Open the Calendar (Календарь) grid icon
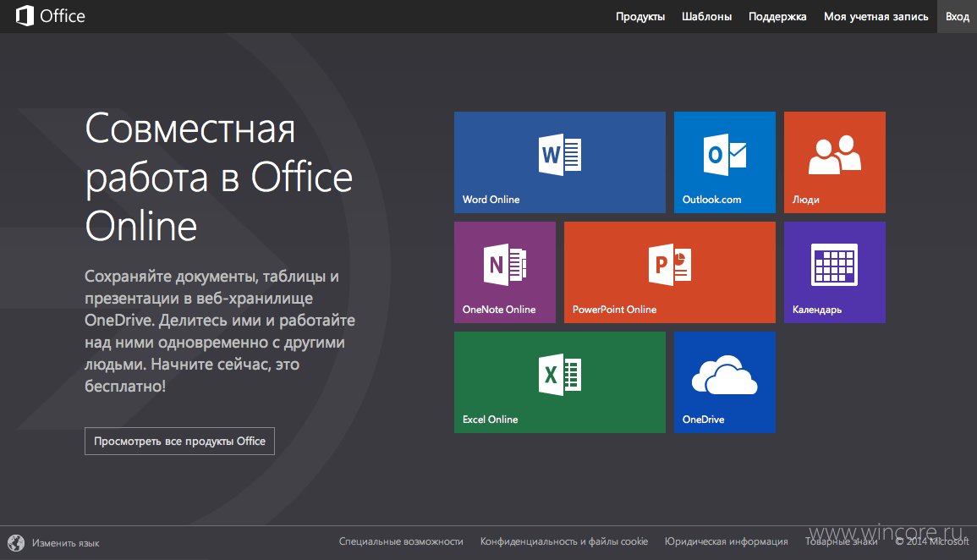The image size is (977, 560). [x=834, y=265]
